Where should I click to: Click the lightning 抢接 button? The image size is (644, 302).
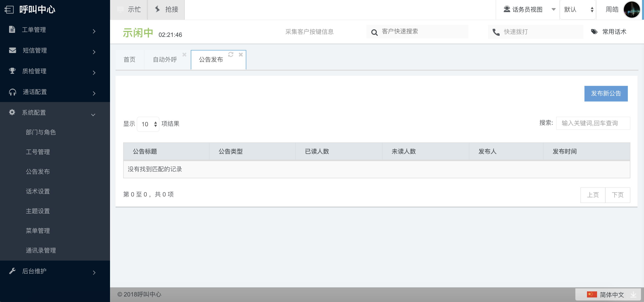coord(166,10)
